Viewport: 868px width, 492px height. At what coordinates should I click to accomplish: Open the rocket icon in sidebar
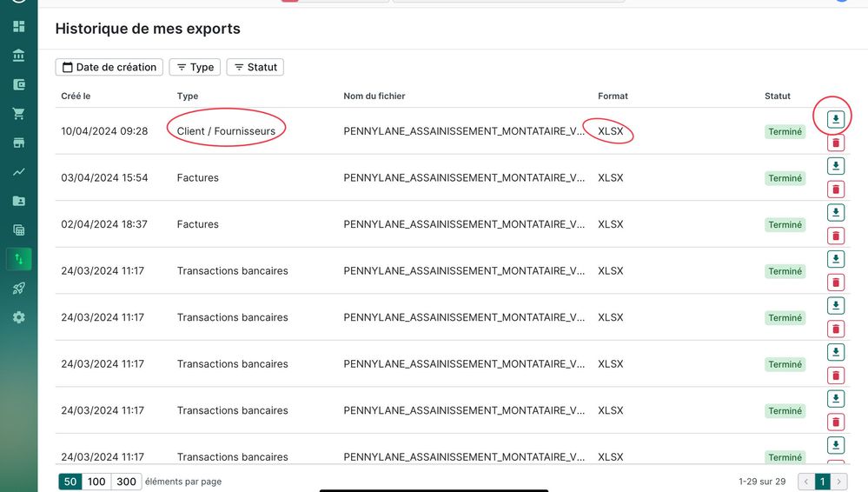pos(18,289)
